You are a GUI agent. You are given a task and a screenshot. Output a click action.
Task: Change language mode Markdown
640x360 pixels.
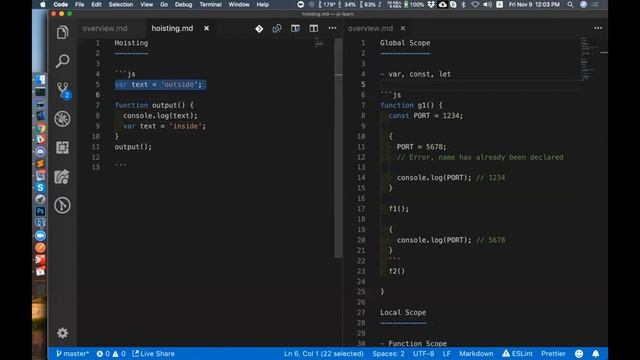[476, 353]
